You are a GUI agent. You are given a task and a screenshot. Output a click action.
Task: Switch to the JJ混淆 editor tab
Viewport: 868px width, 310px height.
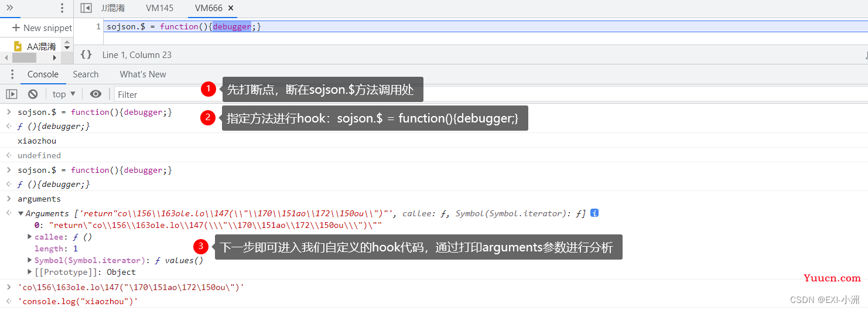point(112,8)
